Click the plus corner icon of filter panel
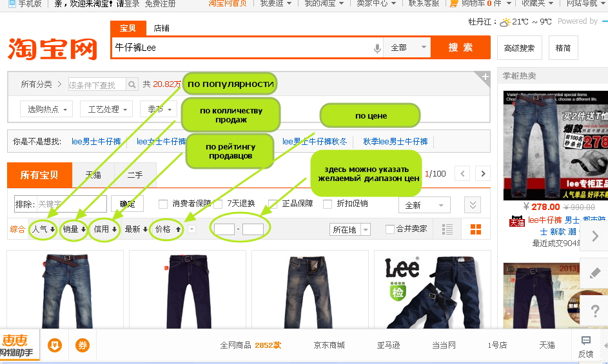 (x=485, y=77)
